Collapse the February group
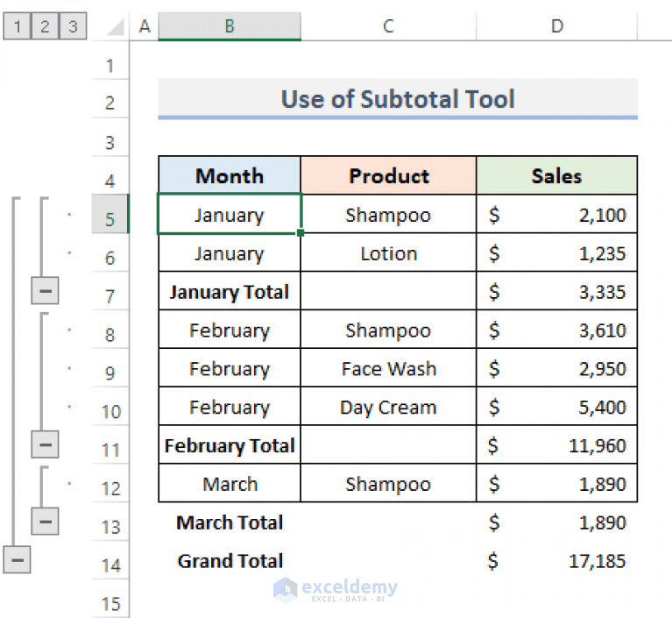672x618 pixels. click(x=45, y=444)
